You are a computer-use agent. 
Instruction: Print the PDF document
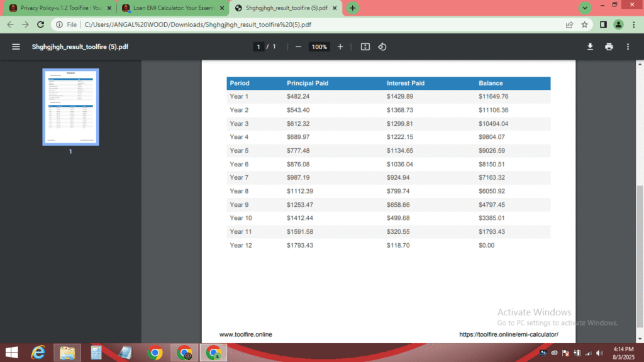tap(609, 47)
